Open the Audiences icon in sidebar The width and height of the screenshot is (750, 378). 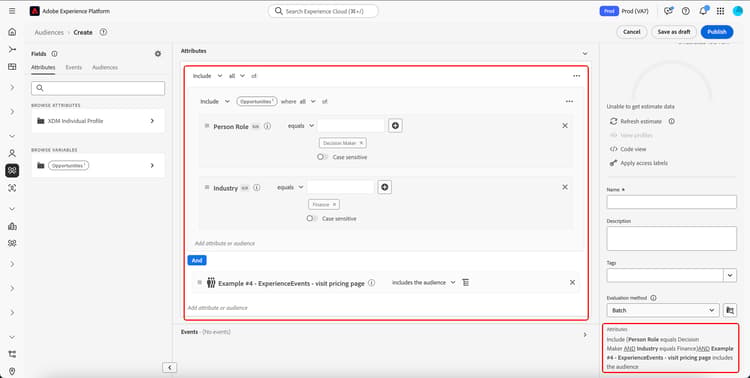pos(12,170)
